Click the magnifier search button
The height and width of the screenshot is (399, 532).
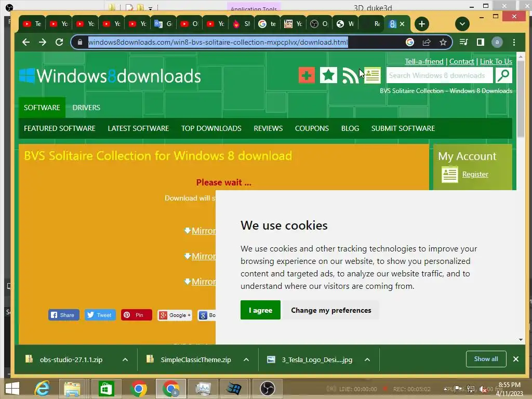tap(504, 75)
